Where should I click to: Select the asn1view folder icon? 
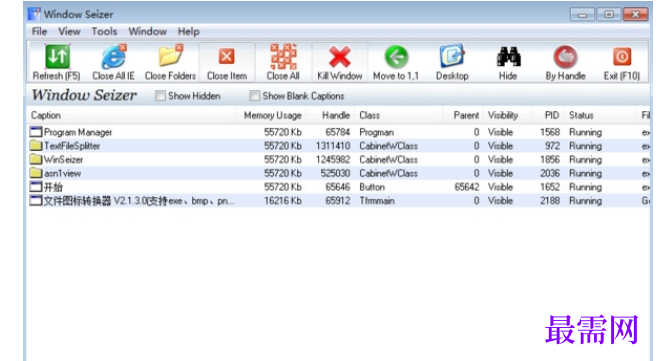(36, 173)
